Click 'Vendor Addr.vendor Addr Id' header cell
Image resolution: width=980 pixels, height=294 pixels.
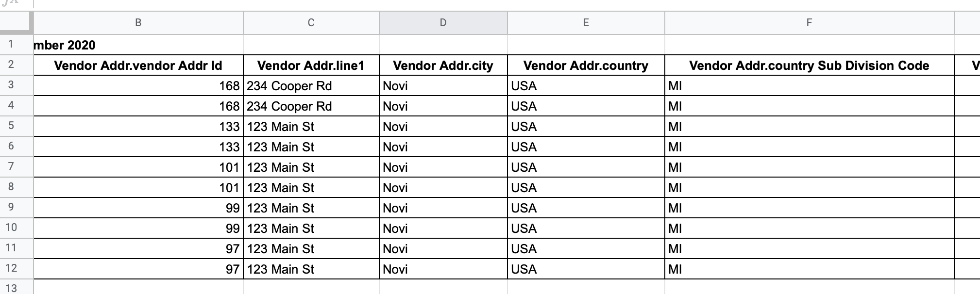[x=138, y=65]
